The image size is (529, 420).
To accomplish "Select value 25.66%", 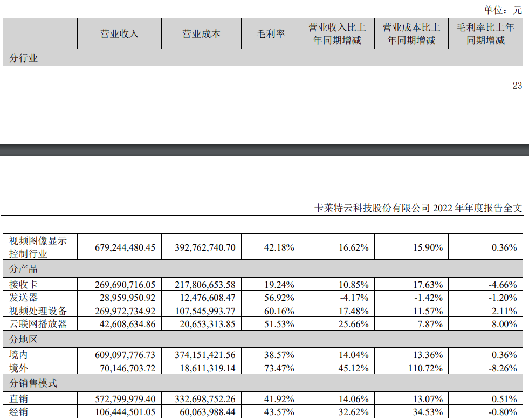I will [354, 324].
